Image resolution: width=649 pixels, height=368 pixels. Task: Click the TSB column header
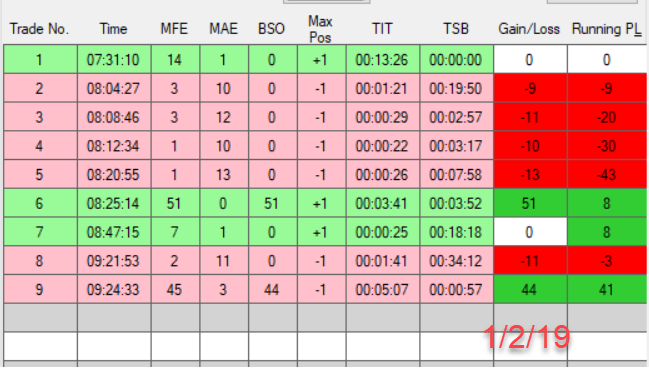click(456, 29)
